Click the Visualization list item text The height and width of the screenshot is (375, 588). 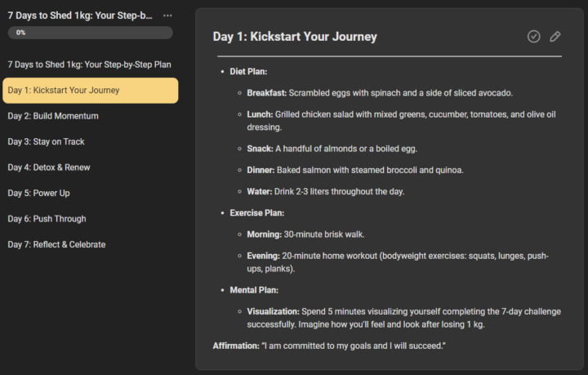(x=404, y=318)
